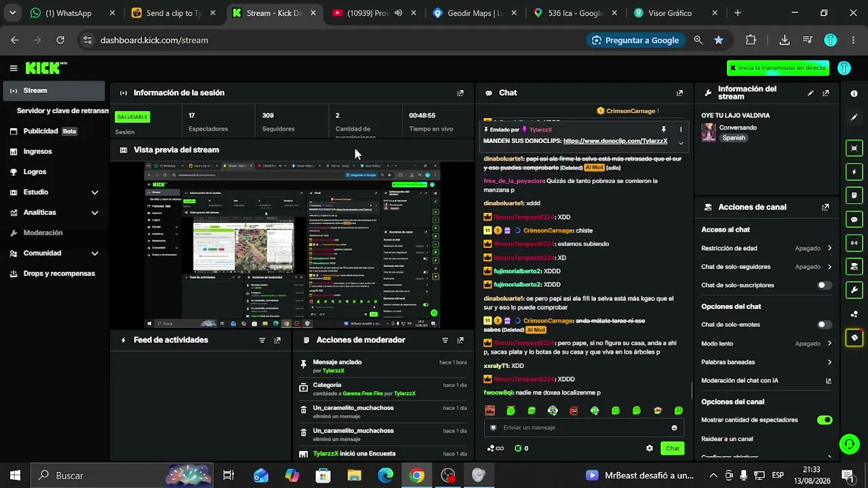Open Drops y recompensas in sidebar
Viewport: 868px width, 488px height.
(54, 274)
